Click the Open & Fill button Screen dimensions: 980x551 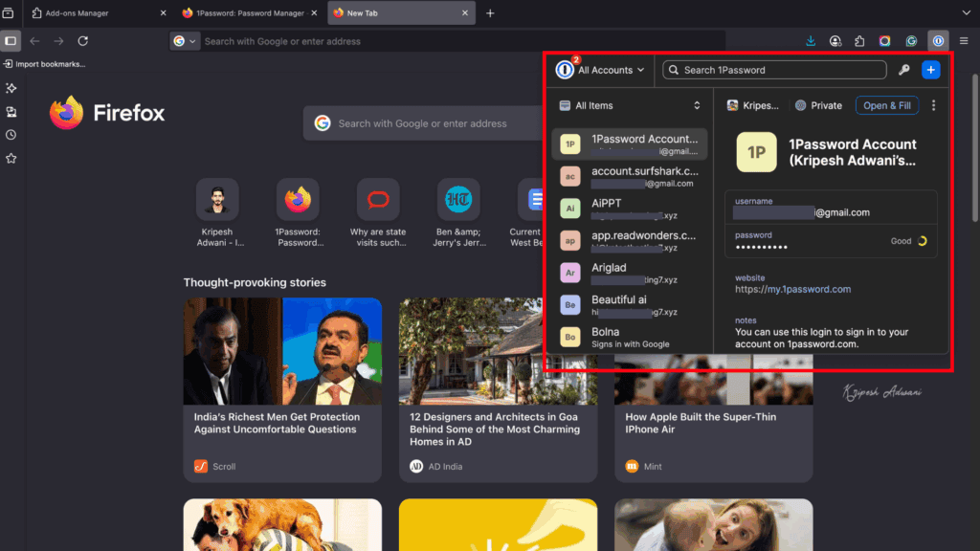point(886,105)
